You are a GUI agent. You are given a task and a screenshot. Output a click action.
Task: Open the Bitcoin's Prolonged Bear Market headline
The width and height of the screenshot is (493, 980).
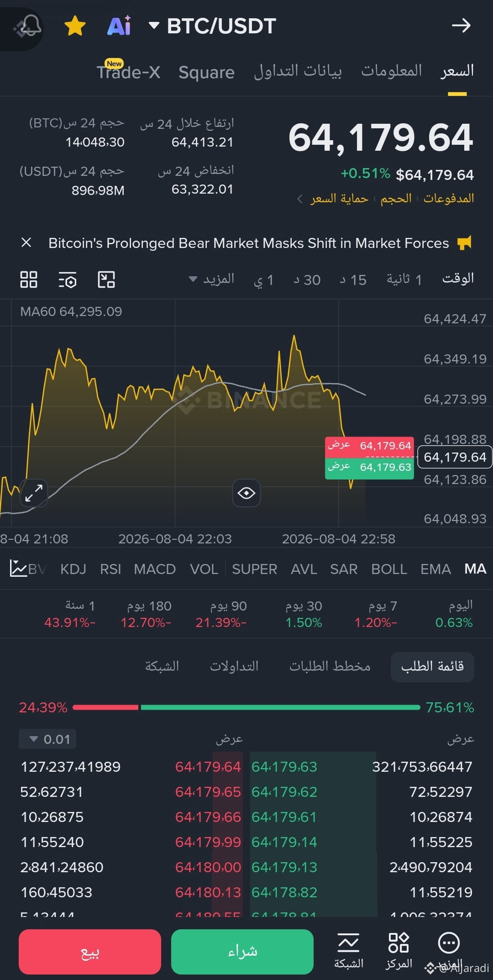249,243
